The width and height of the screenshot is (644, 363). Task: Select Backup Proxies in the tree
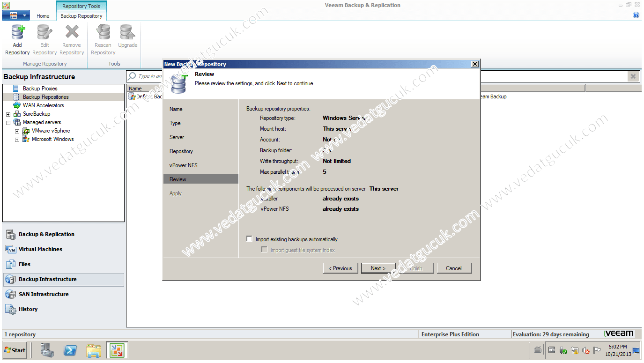coord(40,89)
